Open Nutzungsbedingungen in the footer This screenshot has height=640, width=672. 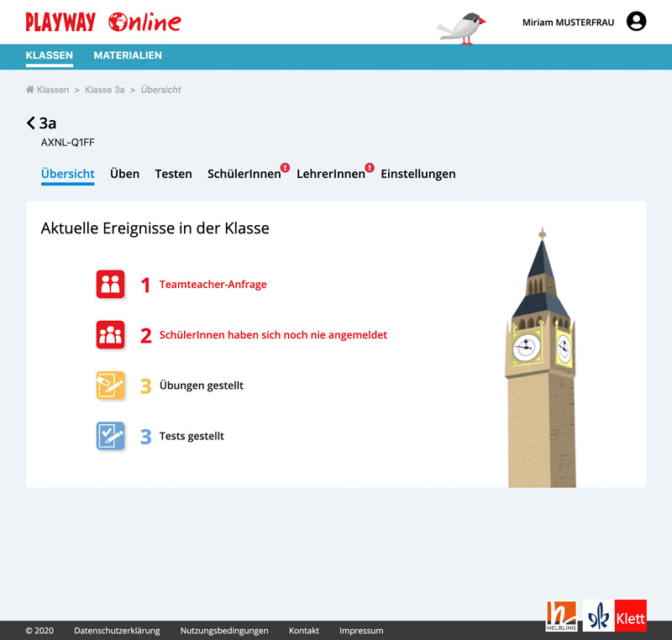(x=224, y=631)
